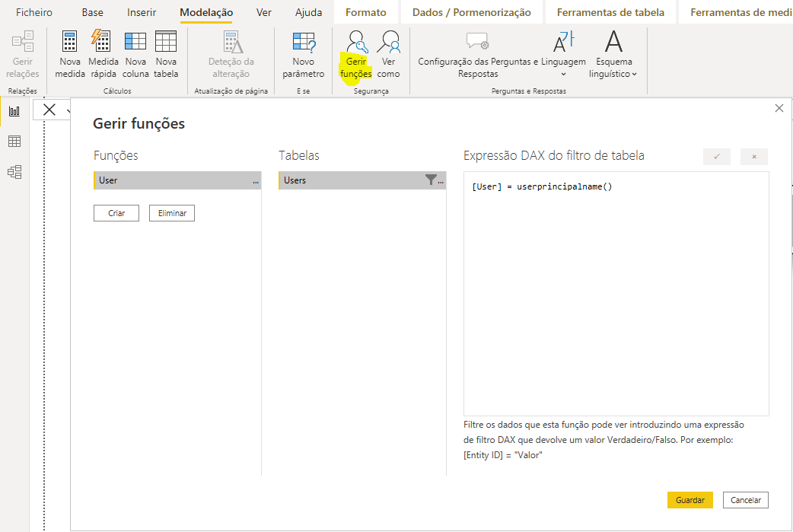This screenshot has height=532, width=793.
Task: Open the Ajuda tab
Action: click(308, 12)
